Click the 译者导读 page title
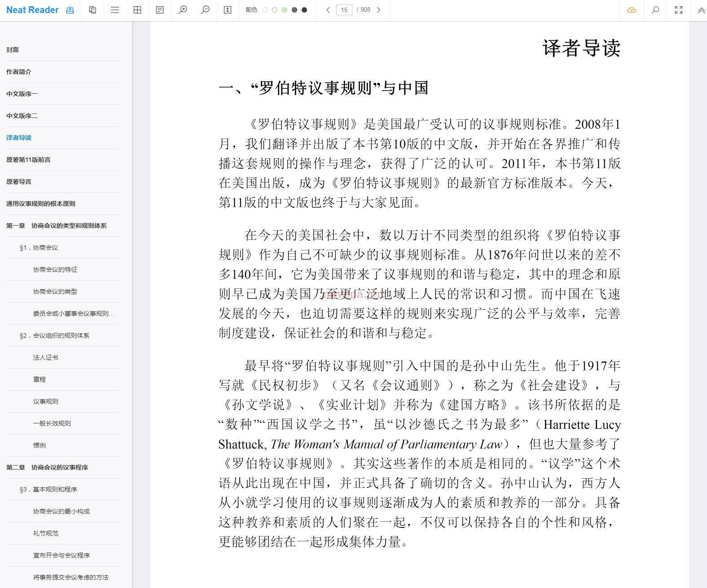This screenshot has width=707, height=588. click(x=581, y=48)
